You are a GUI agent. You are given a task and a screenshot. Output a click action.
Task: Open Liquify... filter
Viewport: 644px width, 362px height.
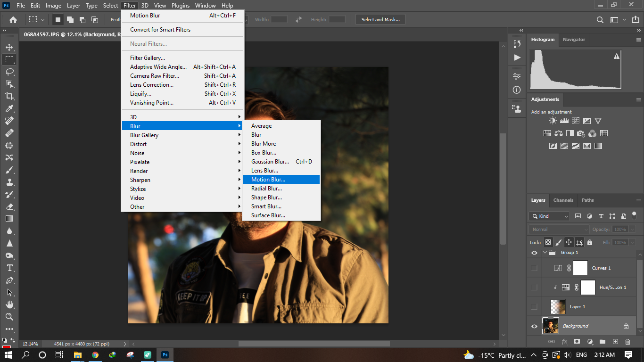click(183, 94)
